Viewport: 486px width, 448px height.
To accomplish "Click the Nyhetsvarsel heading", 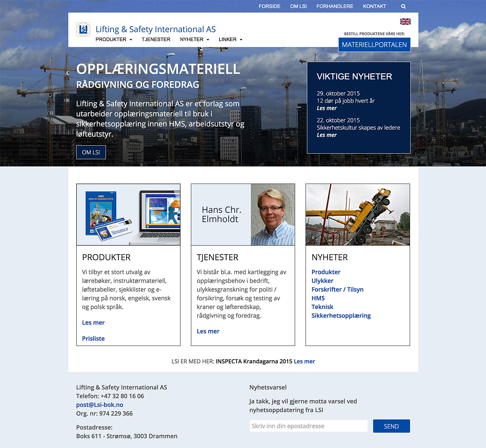I will coord(268,387).
